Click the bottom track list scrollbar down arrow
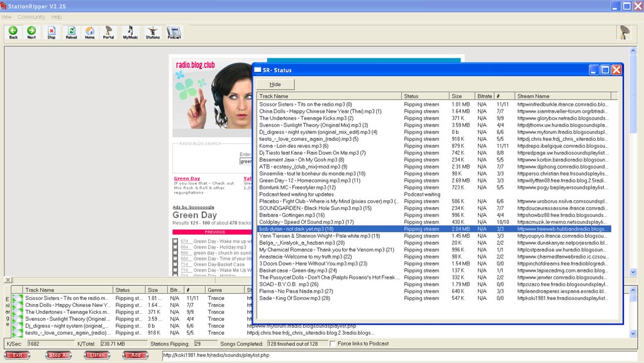This screenshot has height=363, width=644. [x=633, y=334]
